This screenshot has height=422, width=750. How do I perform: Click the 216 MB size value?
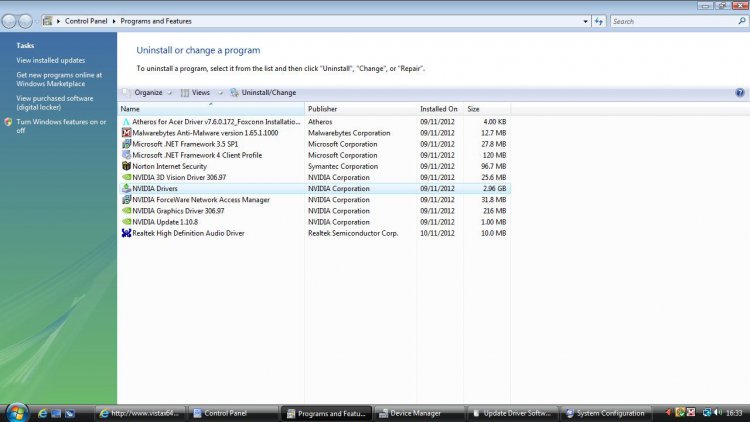tap(495, 211)
